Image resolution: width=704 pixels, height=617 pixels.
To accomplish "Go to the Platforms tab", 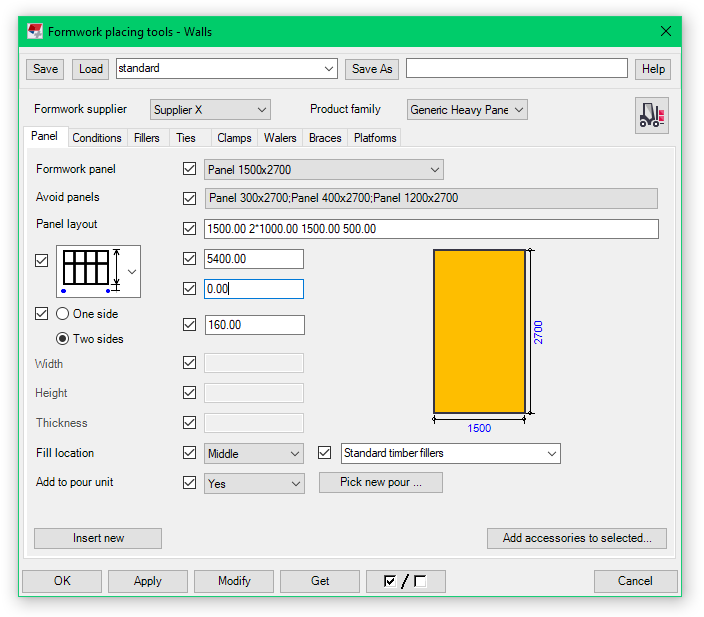I will [375, 138].
